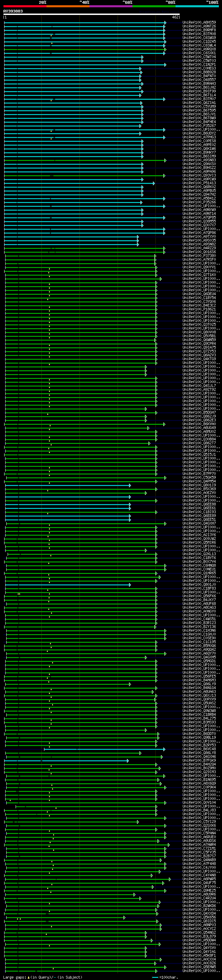Select hit label UniRef100_C5WTO4

pyautogui.click(x=199, y=57)
